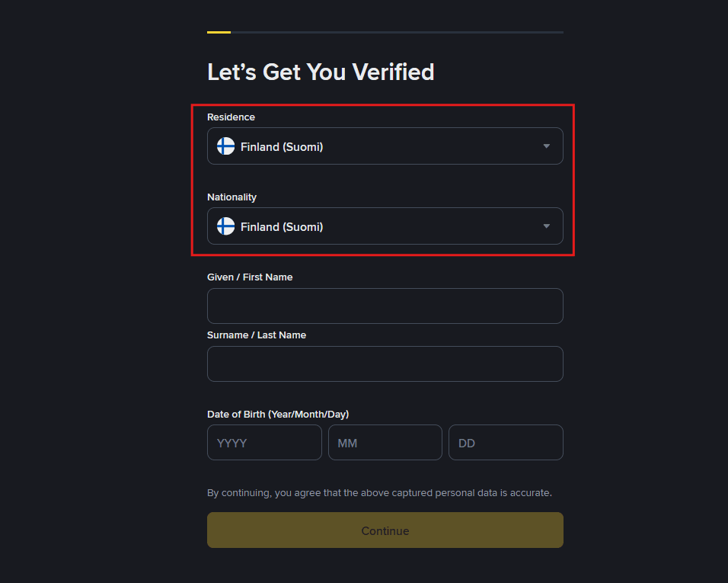This screenshot has width=728, height=583.
Task: Click the Finland flag in Nationality field
Action: coord(225,226)
